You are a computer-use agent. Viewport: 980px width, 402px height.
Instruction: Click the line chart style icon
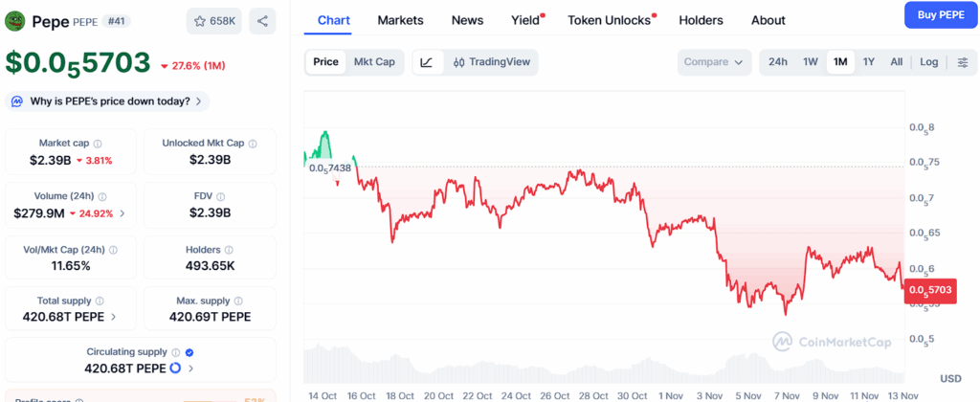[427, 62]
